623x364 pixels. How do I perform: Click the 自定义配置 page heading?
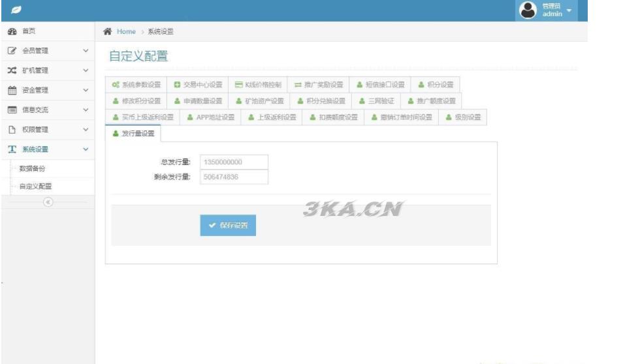[x=138, y=56]
